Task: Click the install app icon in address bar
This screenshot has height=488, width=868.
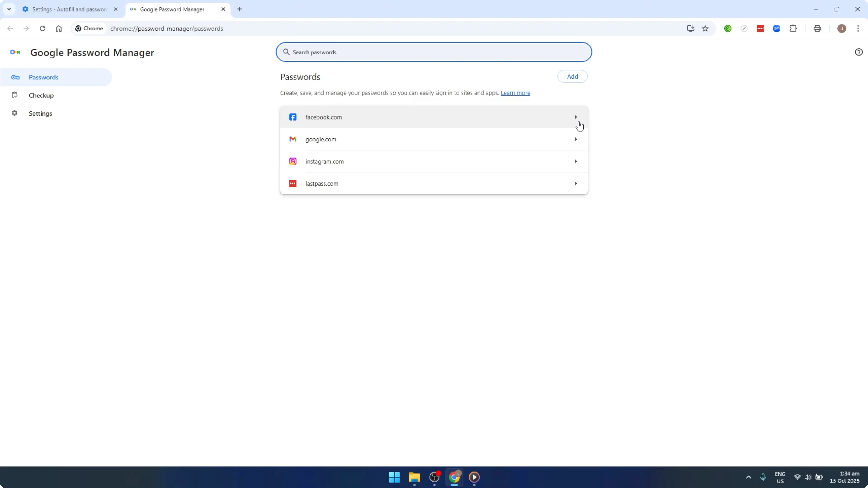Action: [x=690, y=29]
